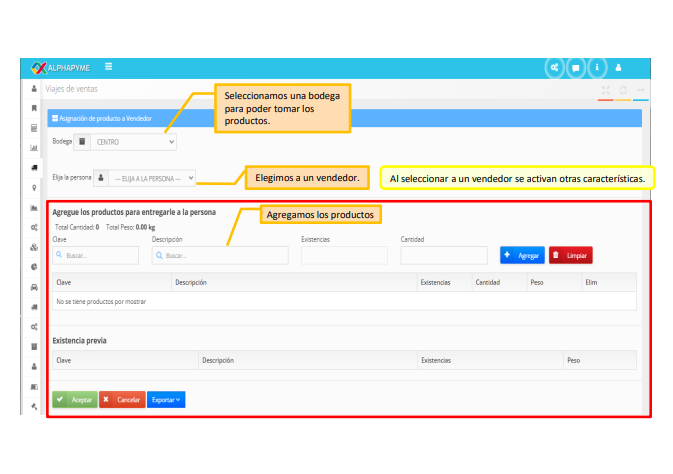
Task: Click the refresh icon below the header
Action: [x=623, y=90]
